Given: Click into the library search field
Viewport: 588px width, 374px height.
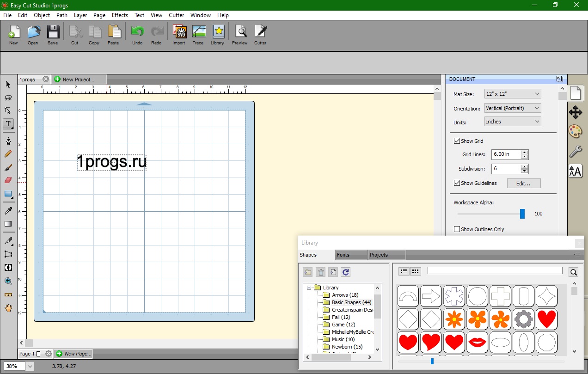Looking at the screenshot, I should tap(495, 270).
